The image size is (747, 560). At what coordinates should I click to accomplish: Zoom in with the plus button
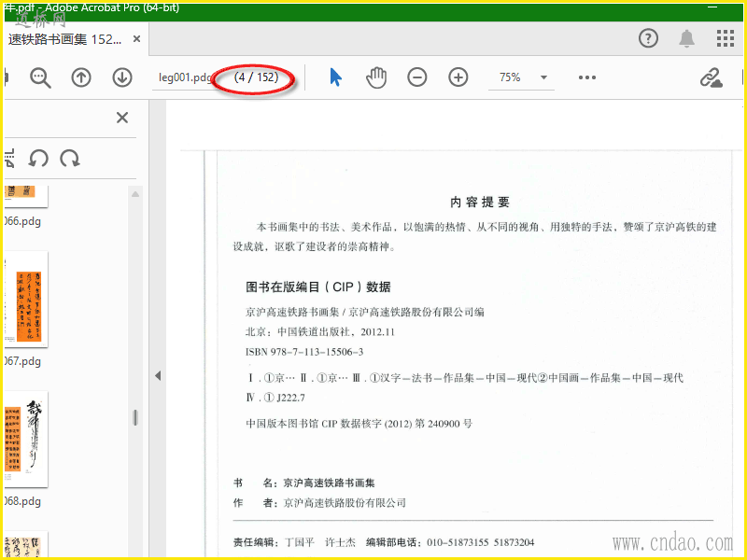point(458,77)
